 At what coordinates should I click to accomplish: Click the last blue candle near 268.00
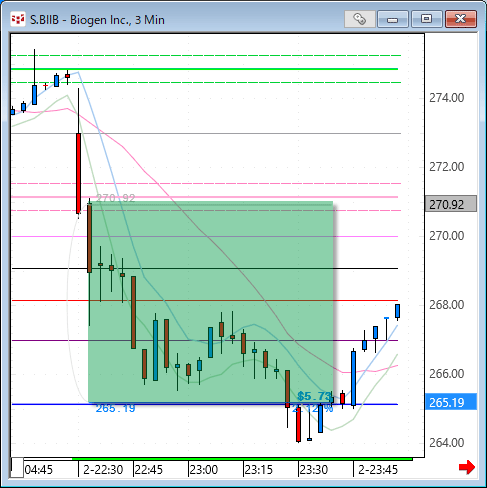pyautogui.click(x=397, y=311)
